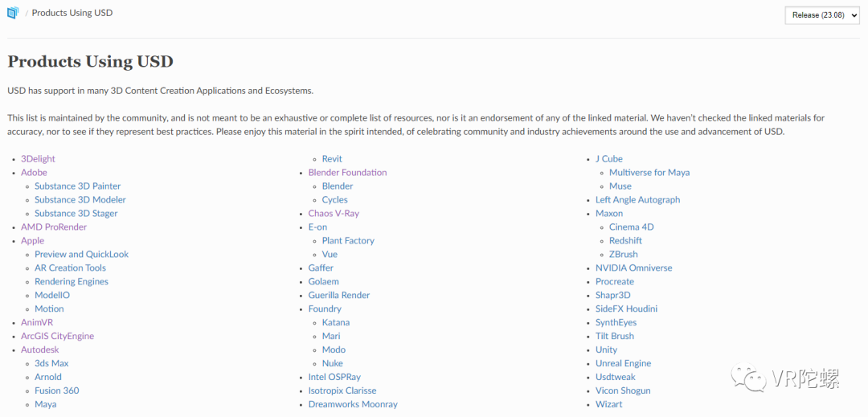Open the Shapr3D link
This screenshot has height=417, width=868.
(613, 296)
